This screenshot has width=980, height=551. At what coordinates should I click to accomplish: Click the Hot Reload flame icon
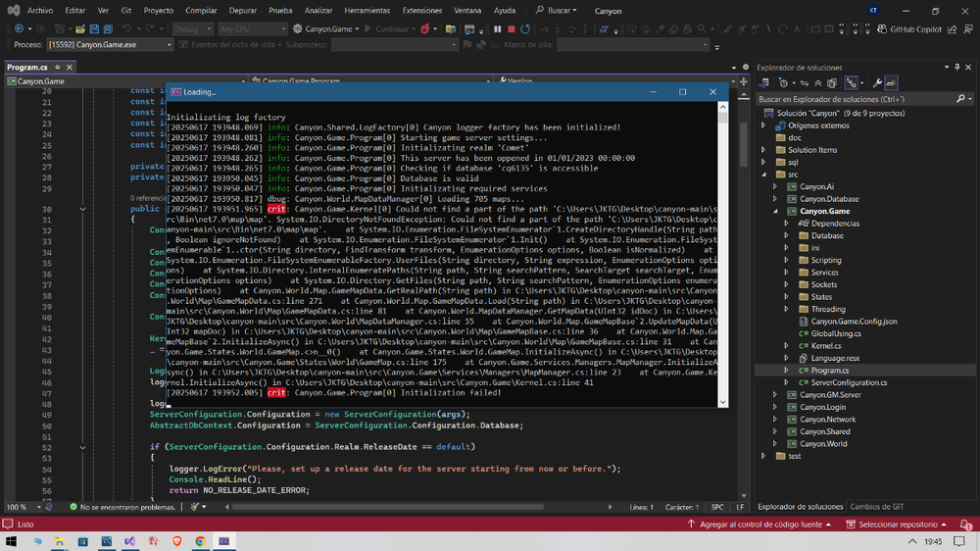427,29
